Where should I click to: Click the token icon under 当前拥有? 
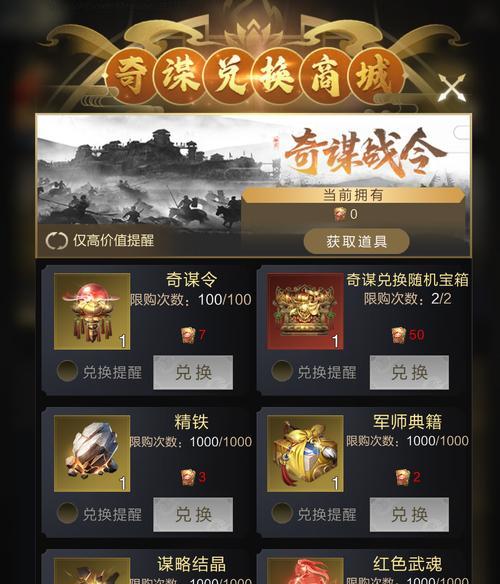(340, 214)
